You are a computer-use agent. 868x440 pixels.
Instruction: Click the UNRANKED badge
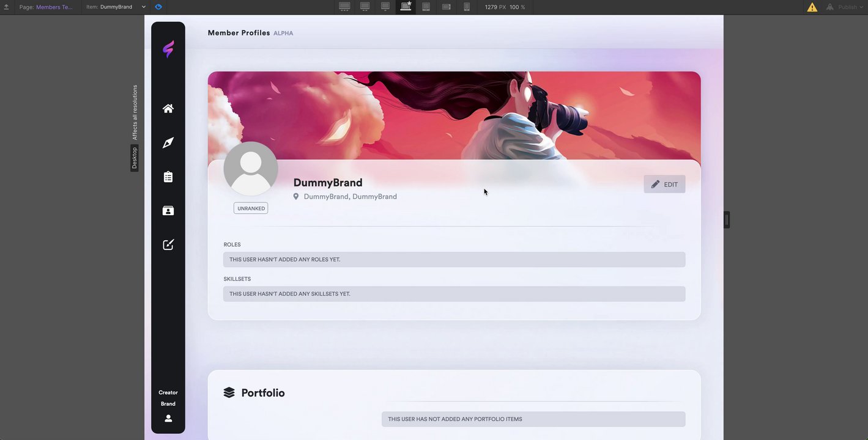(251, 208)
